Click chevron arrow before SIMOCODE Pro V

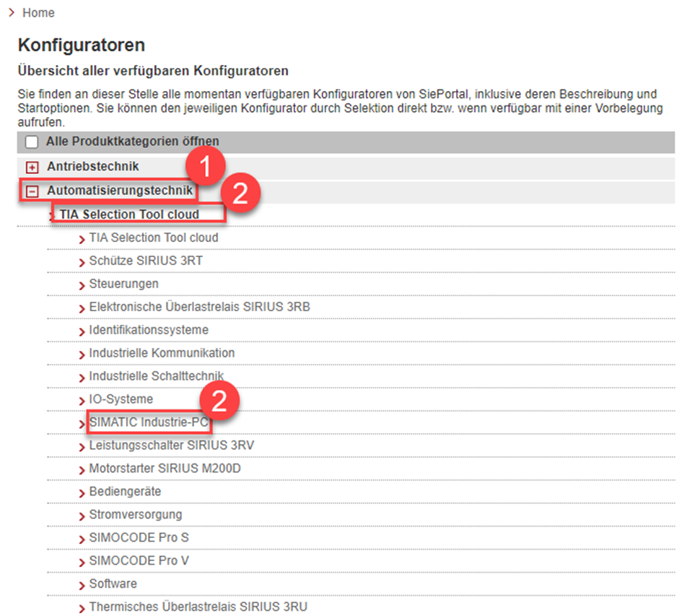pos(82,562)
